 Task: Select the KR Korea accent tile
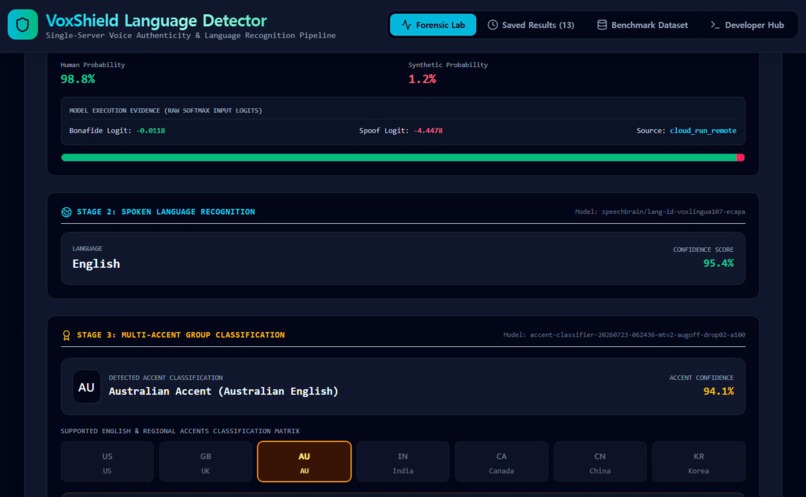pyautogui.click(x=699, y=462)
